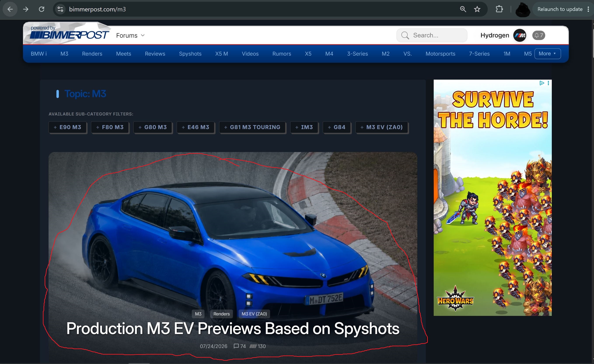Click the BMW M user avatar
This screenshot has width=594, height=364.
tap(520, 35)
